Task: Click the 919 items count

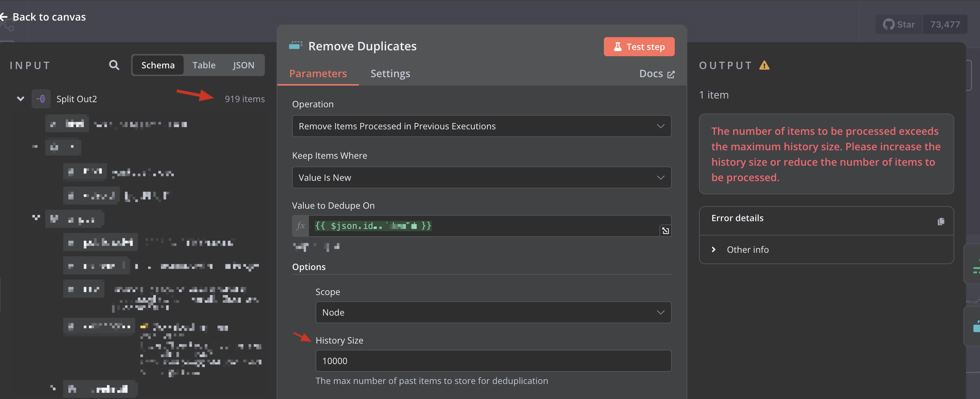Action: (245, 99)
